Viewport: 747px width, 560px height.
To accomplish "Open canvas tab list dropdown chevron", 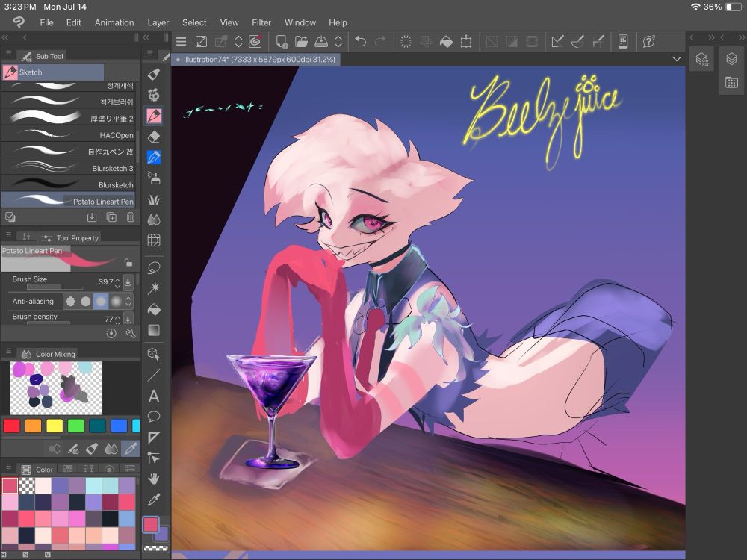I will [x=677, y=59].
